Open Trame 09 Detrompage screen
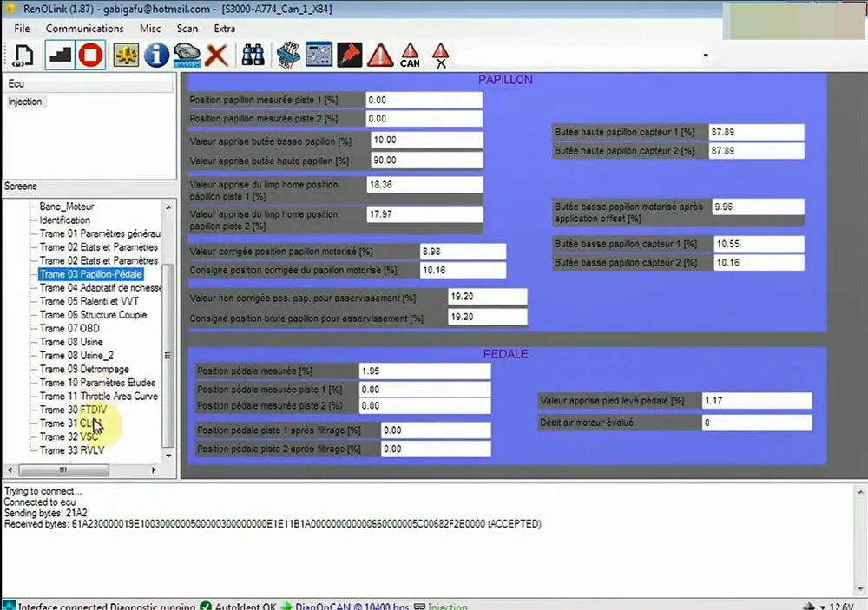 click(84, 370)
